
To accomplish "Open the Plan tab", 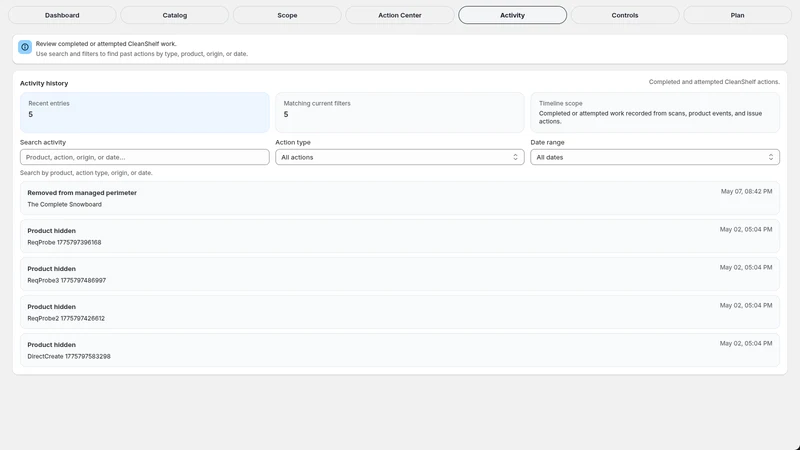I will 737,15.
